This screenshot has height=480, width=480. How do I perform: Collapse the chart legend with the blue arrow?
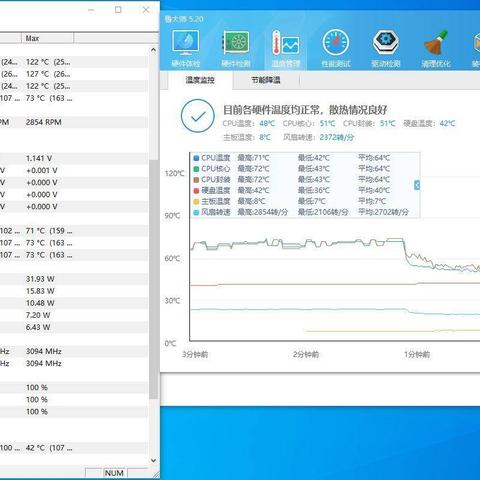pos(417,185)
